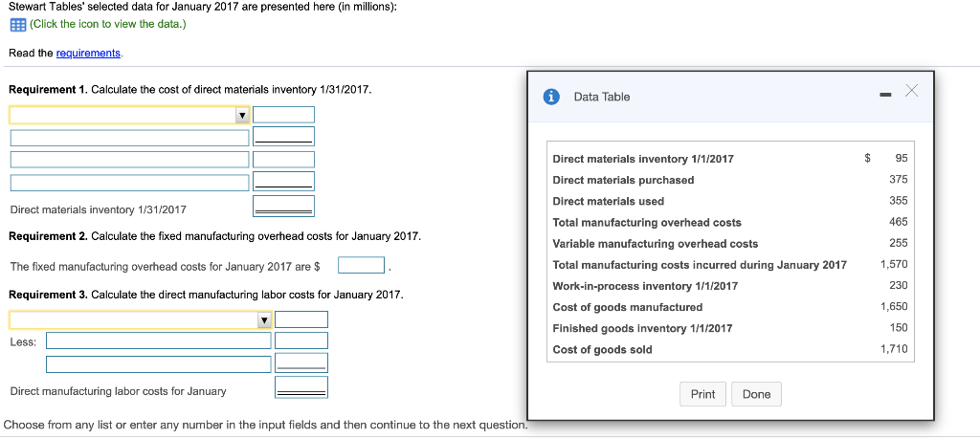This screenshot has width=980, height=439.
Task: Click the amount field below the Less: row
Action: click(x=301, y=363)
